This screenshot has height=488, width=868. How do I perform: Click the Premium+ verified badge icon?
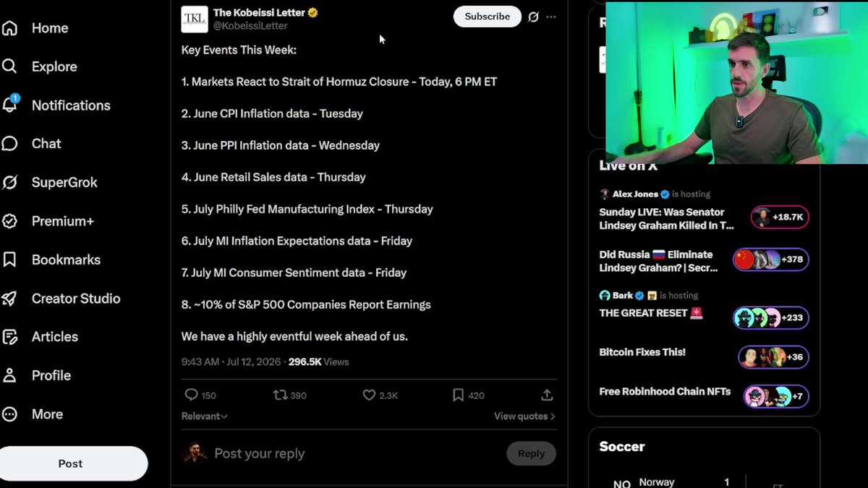pyautogui.click(x=9, y=221)
